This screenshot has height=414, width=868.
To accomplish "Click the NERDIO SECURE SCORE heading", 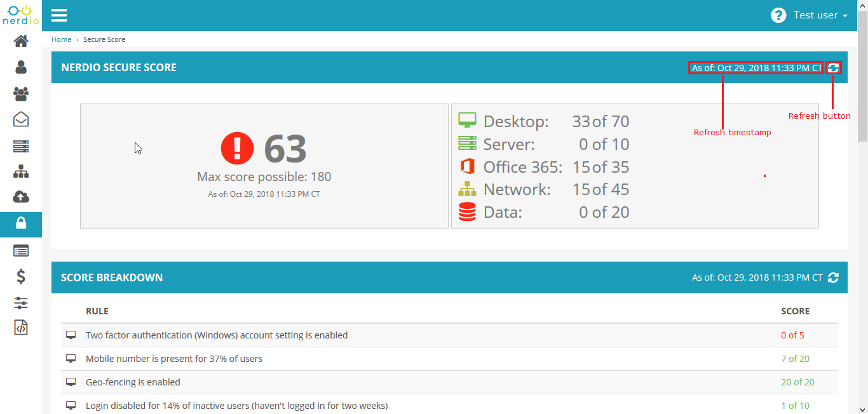I will tap(119, 67).
